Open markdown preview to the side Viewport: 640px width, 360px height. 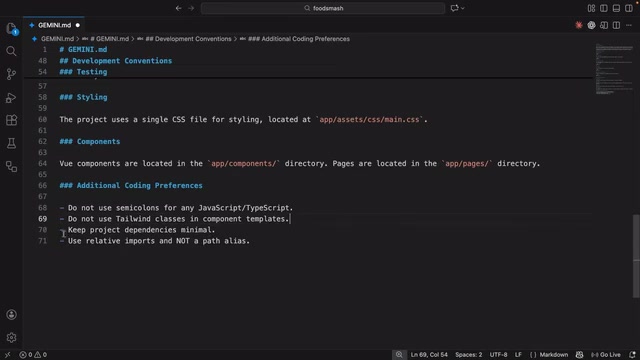coord(604,25)
